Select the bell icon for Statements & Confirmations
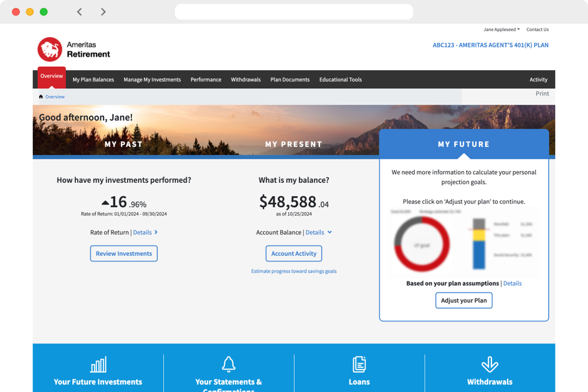 [228, 363]
